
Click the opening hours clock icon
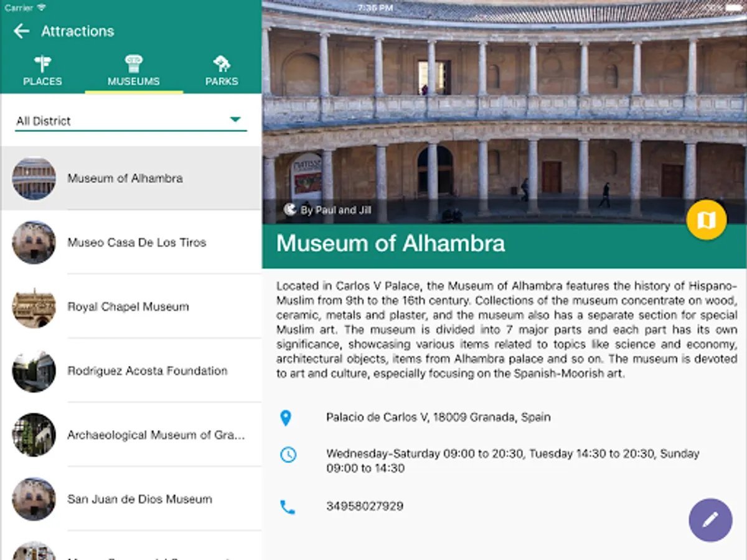(288, 455)
